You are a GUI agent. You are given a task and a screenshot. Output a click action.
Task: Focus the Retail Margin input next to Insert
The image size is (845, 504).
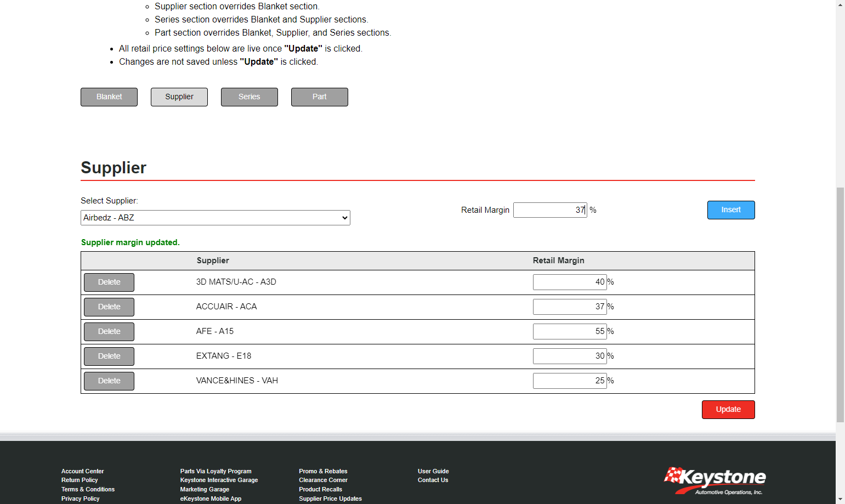click(550, 210)
